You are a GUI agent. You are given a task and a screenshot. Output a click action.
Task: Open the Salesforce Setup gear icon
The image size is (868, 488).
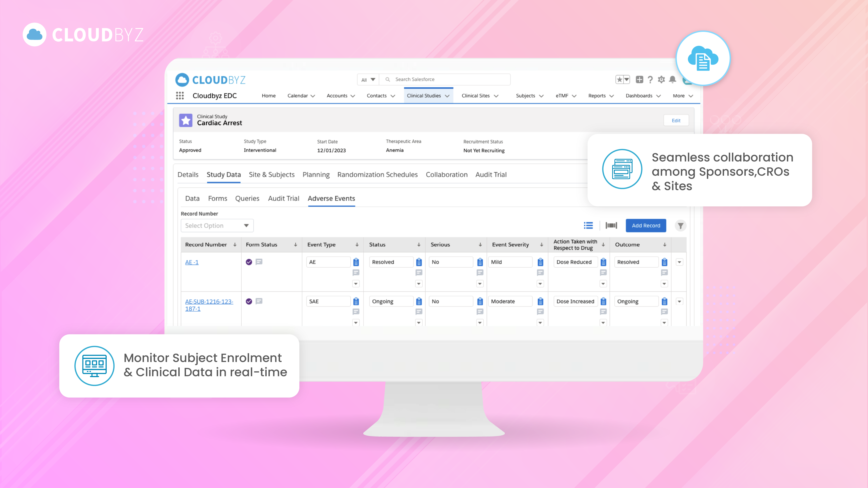pos(661,79)
